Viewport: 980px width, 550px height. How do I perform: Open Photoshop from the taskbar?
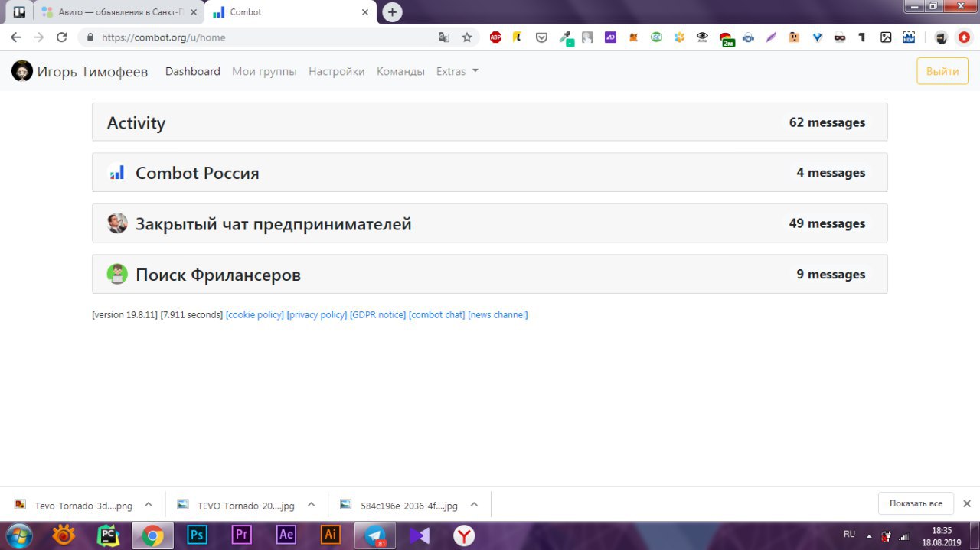click(x=197, y=535)
